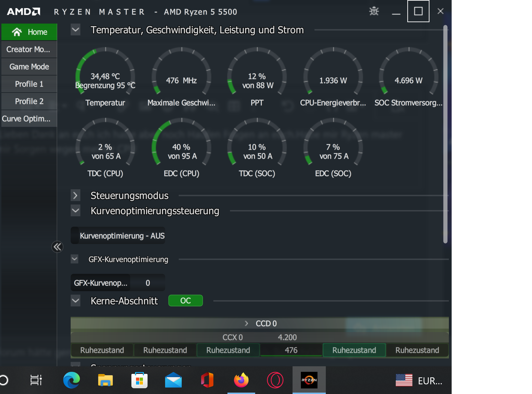
Task: Click the vertical scrollbar on the right
Action: point(445,134)
